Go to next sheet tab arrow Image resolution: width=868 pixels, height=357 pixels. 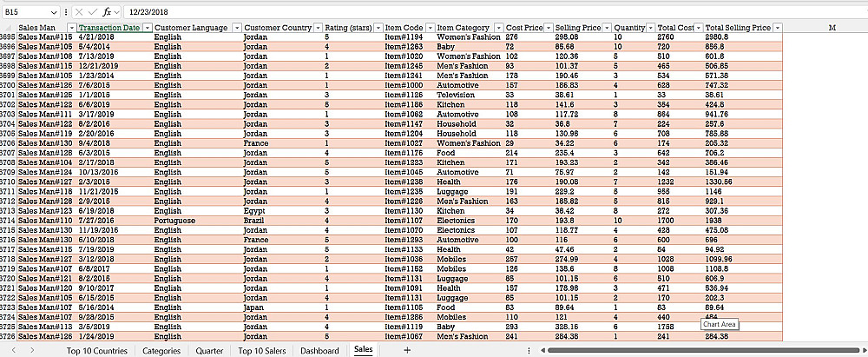[33, 350]
